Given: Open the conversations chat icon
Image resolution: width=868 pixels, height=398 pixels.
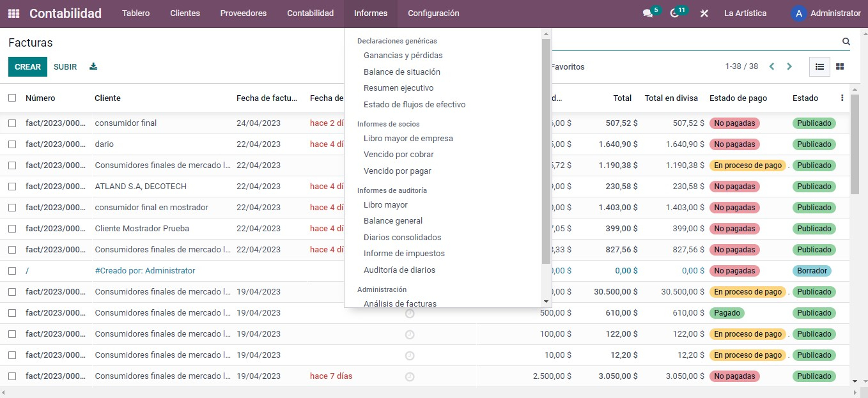Looking at the screenshot, I should (x=647, y=13).
